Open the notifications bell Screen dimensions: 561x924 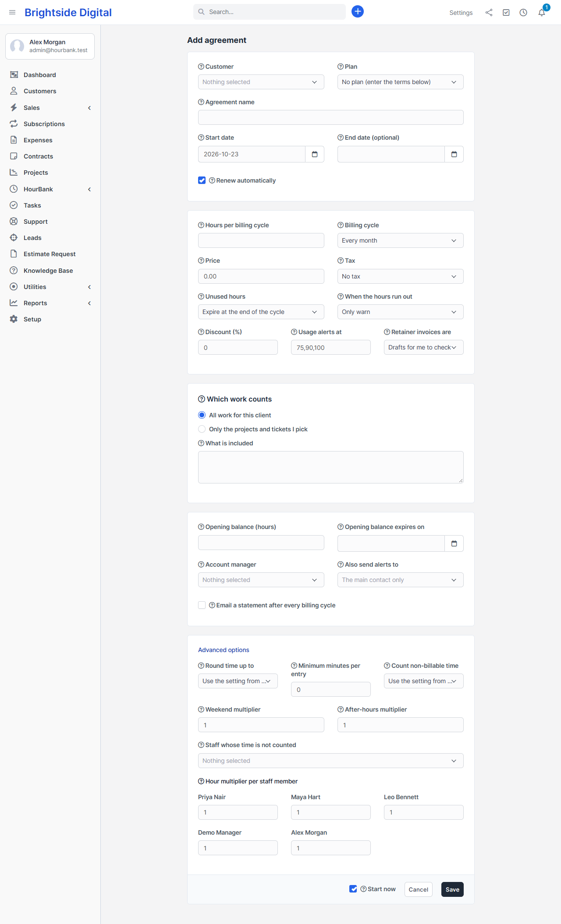[x=542, y=13]
